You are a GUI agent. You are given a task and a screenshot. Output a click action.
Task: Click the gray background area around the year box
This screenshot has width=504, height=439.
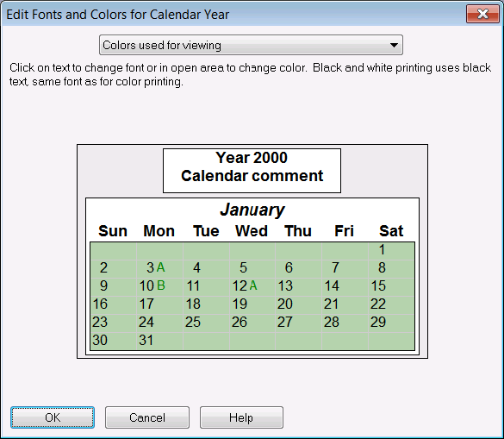(121, 171)
